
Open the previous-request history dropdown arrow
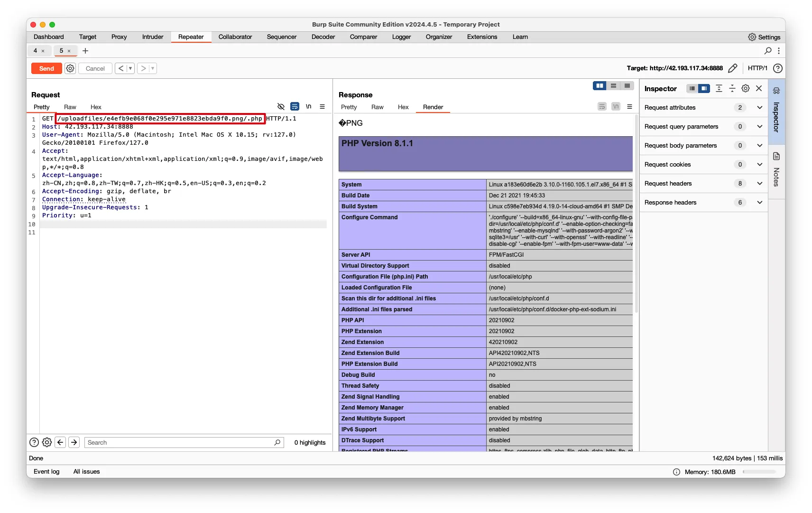(130, 68)
